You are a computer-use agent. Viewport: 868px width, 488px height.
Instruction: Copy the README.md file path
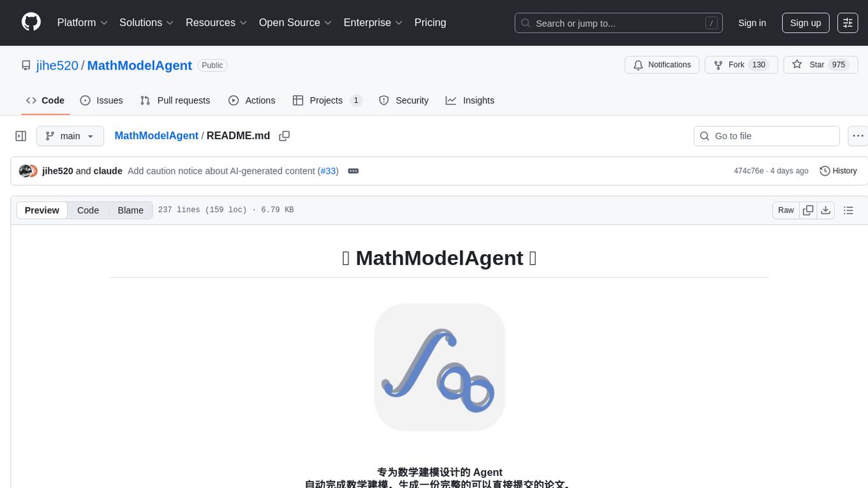285,136
